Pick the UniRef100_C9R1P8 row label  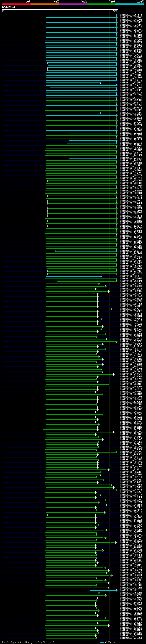click(131, 565)
